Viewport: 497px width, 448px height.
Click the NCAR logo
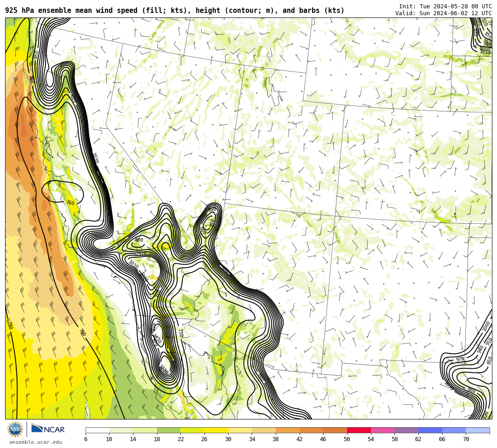pos(48,429)
